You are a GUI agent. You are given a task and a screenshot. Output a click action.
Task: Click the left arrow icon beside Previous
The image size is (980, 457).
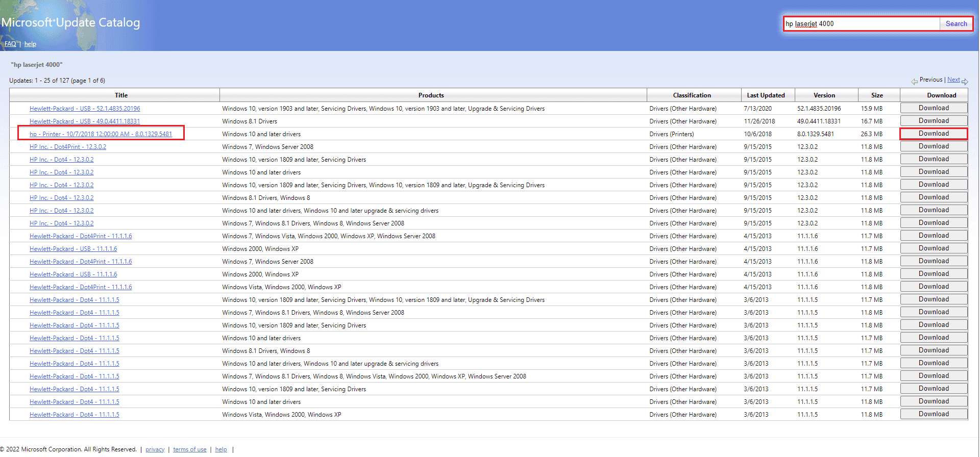coord(914,82)
